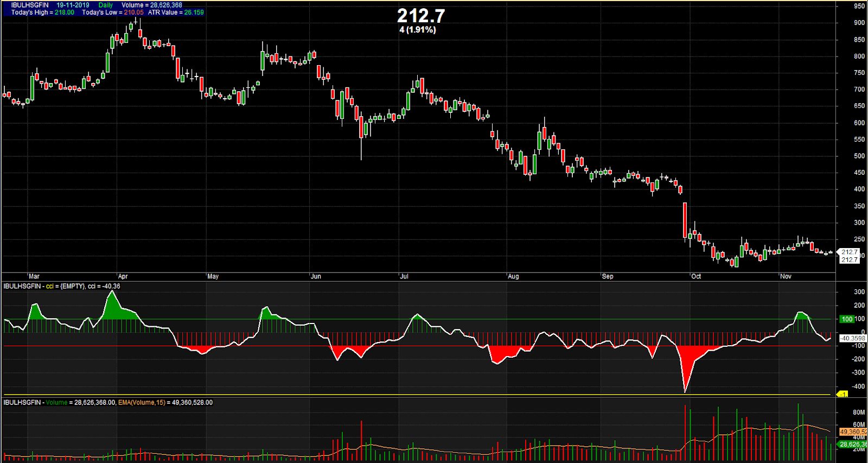Click the Sep label on time axis
Image resolution: width=868 pixels, height=463 pixels.
pos(608,276)
